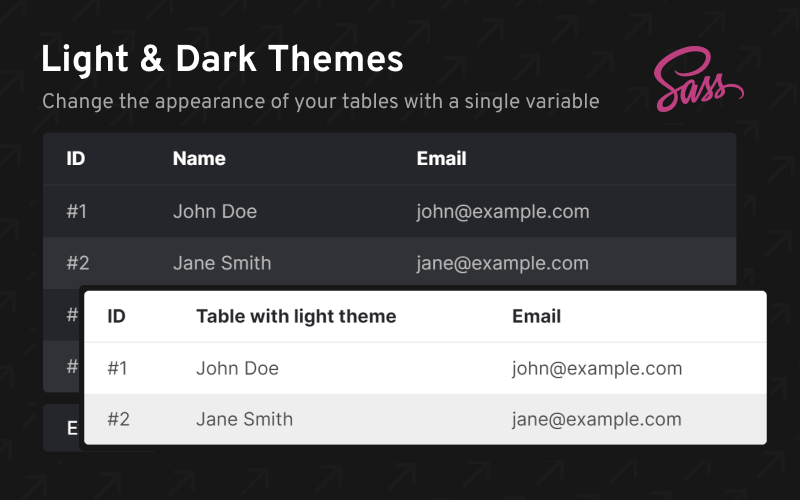Image resolution: width=800 pixels, height=500 pixels.
Task: Click the ID header in the light table
Action: click(117, 316)
